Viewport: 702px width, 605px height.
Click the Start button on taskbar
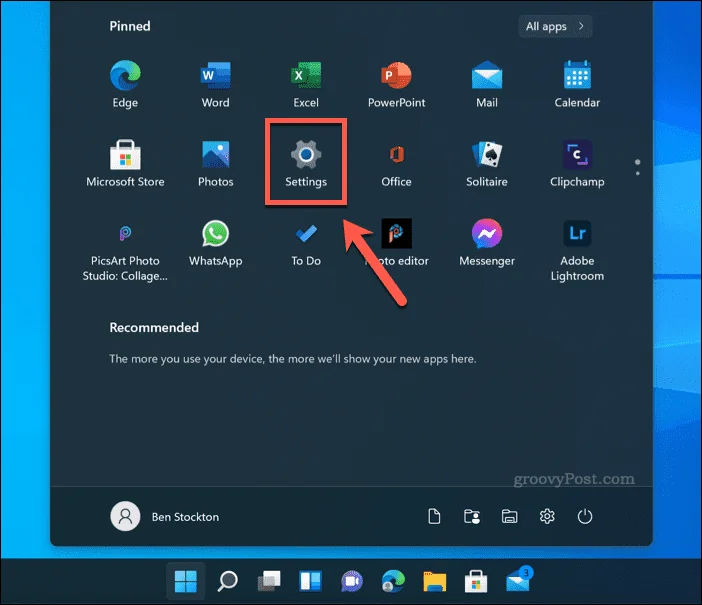click(x=185, y=581)
